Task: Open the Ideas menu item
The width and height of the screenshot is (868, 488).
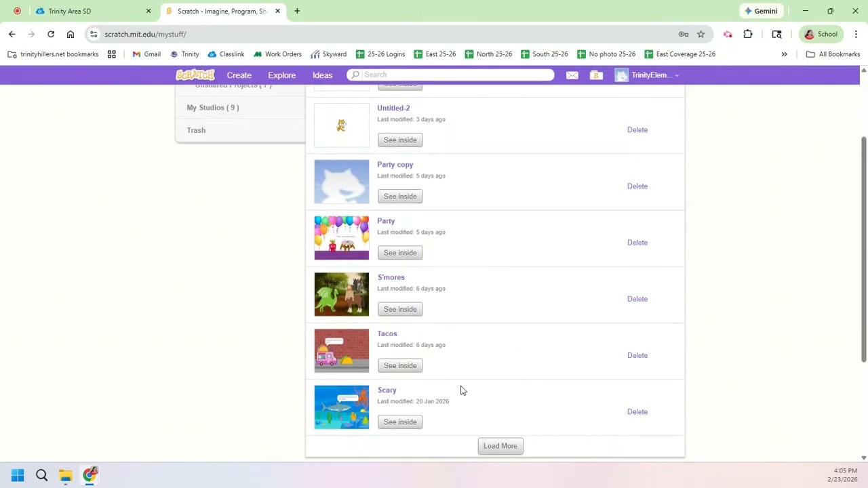Action: click(322, 75)
